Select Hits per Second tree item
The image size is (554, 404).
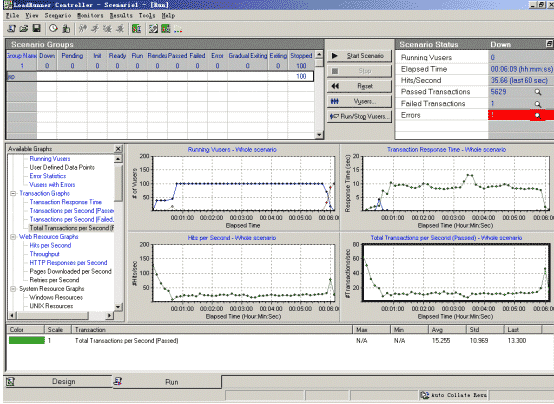(50, 245)
